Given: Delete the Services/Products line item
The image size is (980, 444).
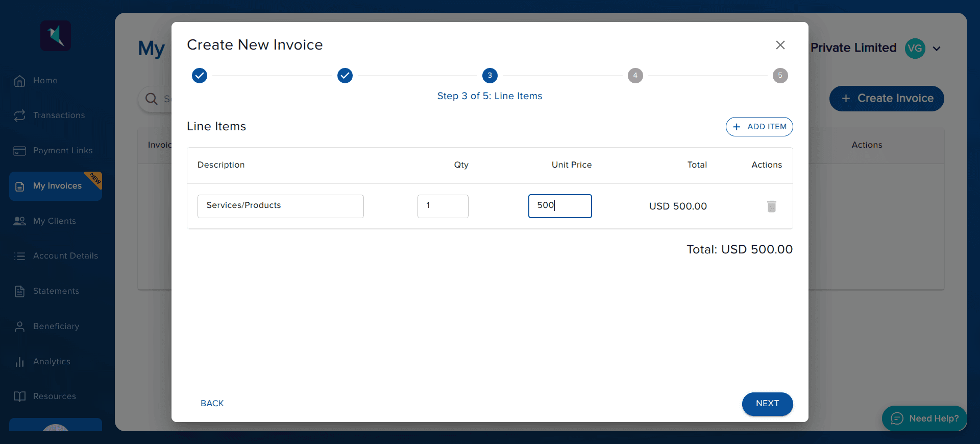Looking at the screenshot, I should click(771, 206).
